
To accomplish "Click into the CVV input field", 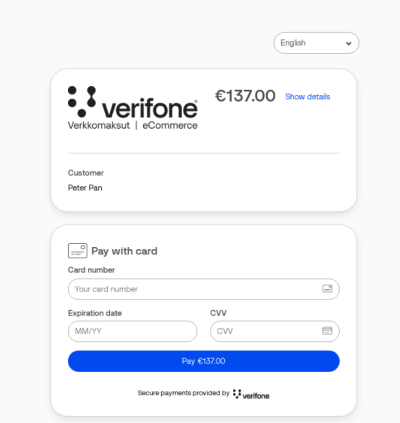I will pos(275,331).
